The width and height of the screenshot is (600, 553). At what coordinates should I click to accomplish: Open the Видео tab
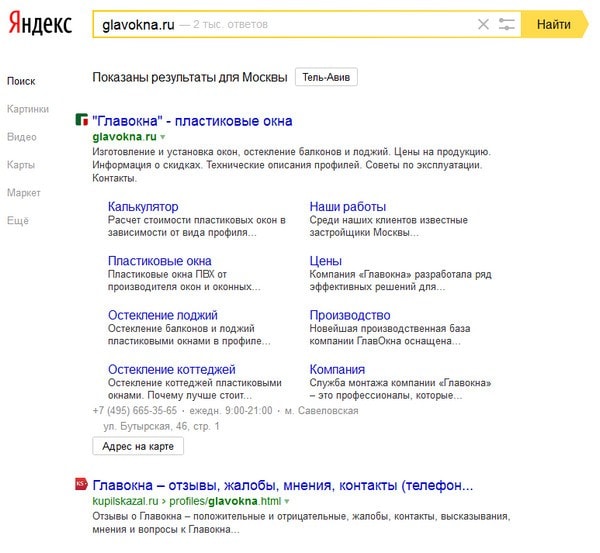tap(22, 137)
